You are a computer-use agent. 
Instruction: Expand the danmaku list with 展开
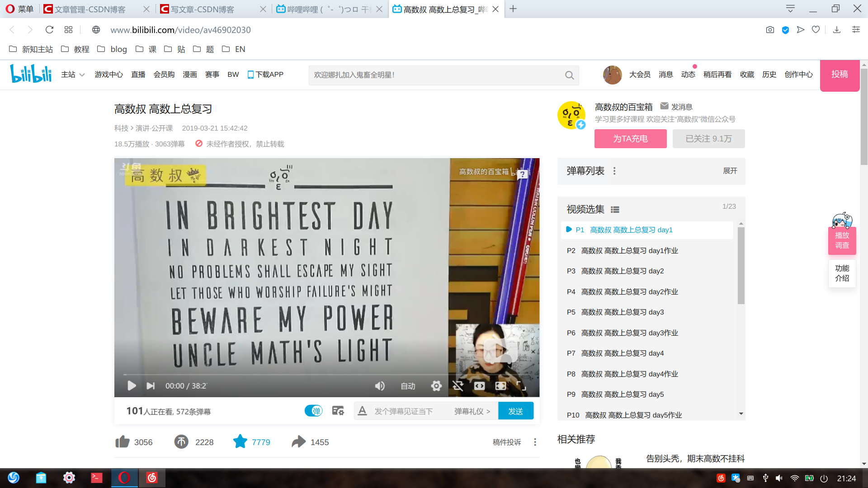pyautogui.click(x=730, y=171)
